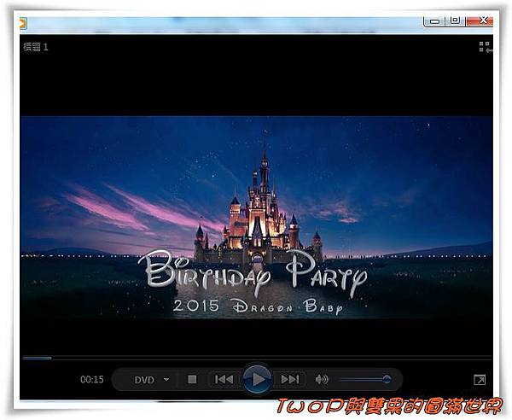
Task: Click the seek progress bar
Action: tap(257, 358)
